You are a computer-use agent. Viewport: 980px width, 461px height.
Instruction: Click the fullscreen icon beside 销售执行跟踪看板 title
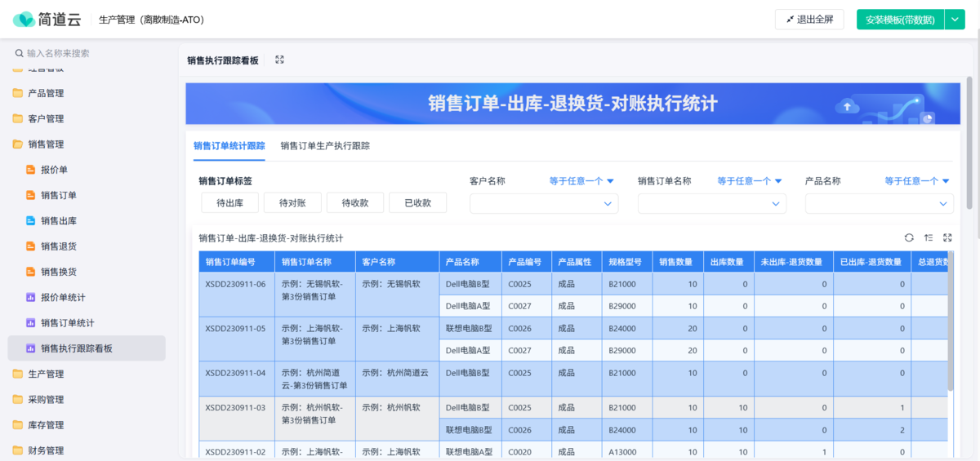280,60
